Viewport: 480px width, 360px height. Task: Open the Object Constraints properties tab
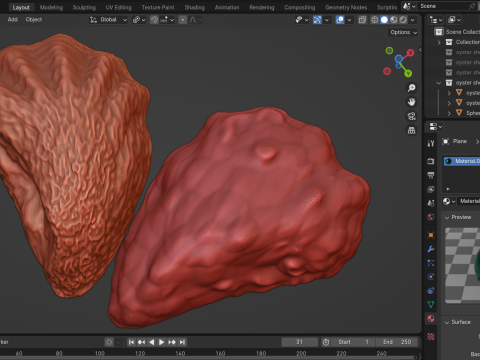[431, 291]
